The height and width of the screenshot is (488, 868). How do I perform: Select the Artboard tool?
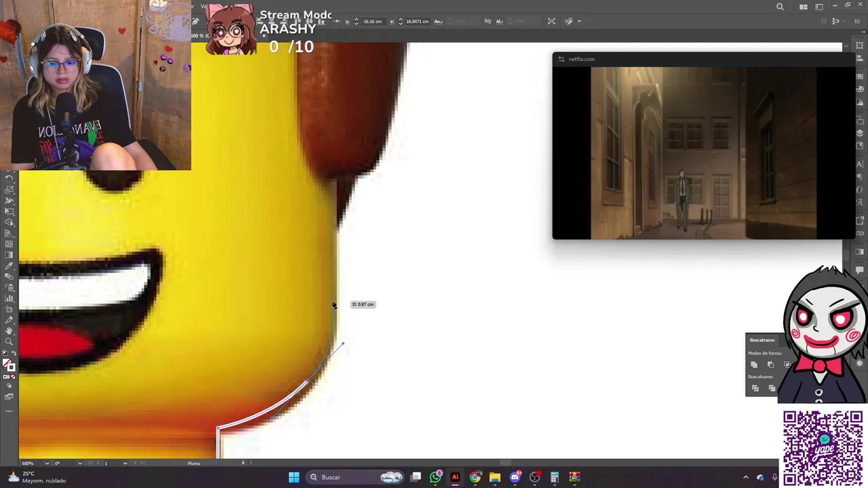(9, 309)
